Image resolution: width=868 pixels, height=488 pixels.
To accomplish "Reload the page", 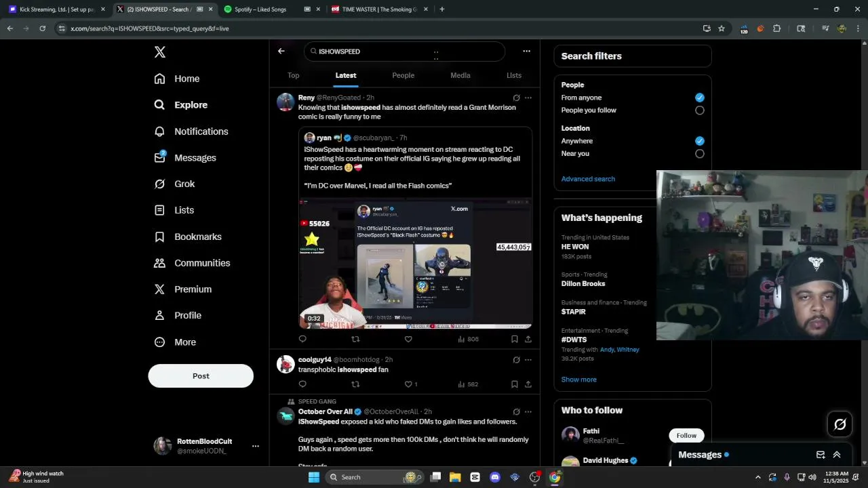I will click(x=43, y=28).
